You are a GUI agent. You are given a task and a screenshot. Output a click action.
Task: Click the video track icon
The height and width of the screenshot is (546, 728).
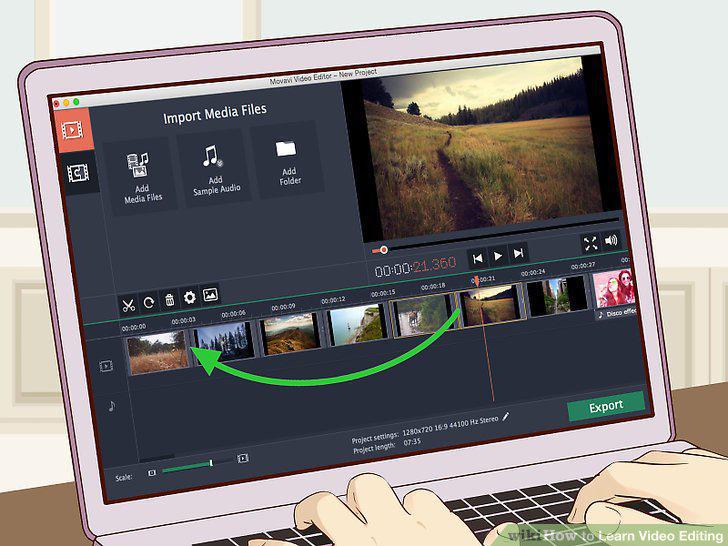pos(106,366)
